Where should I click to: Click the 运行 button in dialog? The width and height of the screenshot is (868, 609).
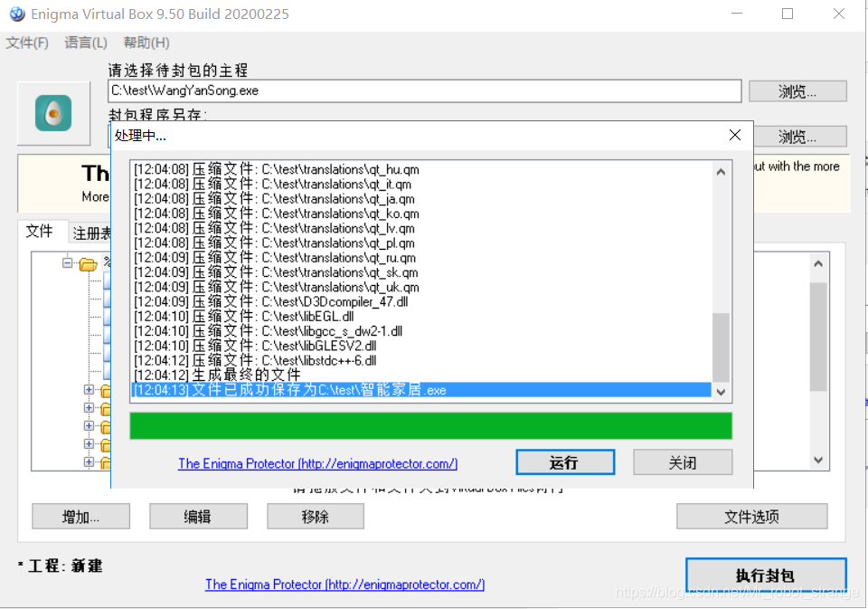tap(565, 462)
